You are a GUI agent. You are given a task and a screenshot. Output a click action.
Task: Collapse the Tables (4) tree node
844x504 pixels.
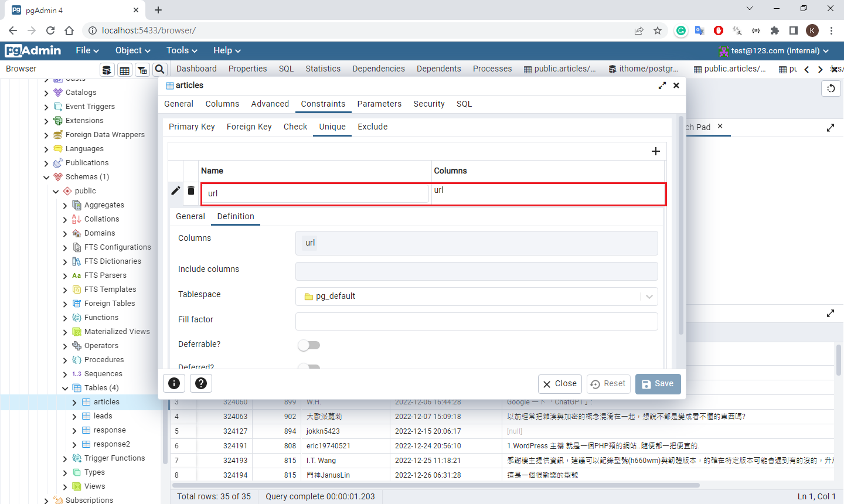click(65, 388)
